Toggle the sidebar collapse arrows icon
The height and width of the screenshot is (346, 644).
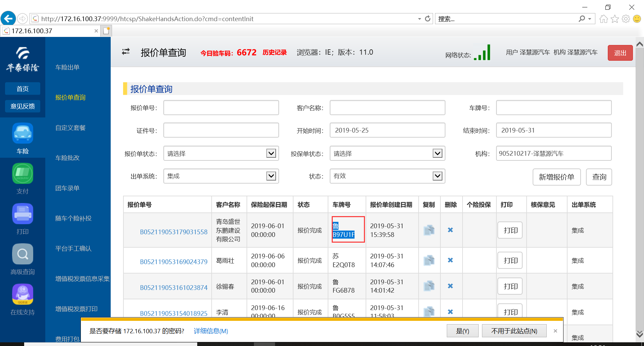tap(126, 52)
